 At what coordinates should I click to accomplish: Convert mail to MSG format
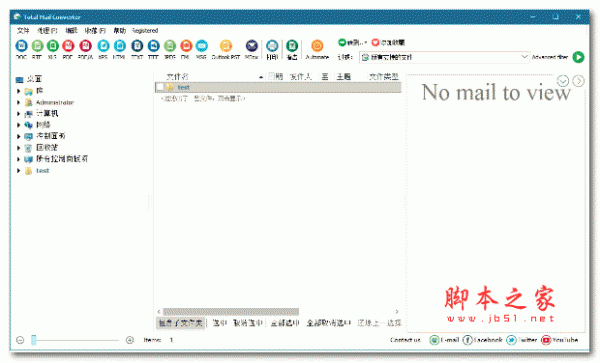(201, 49)
